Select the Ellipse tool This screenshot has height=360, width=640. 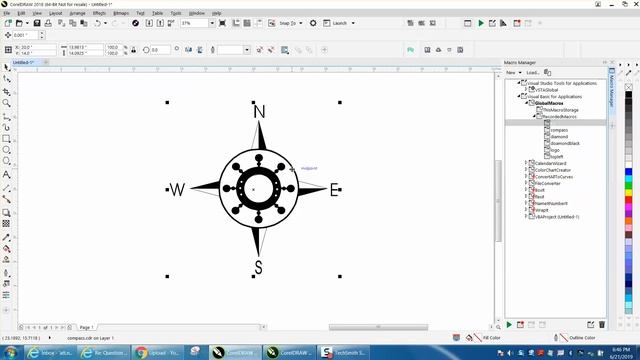pos(7,150)
